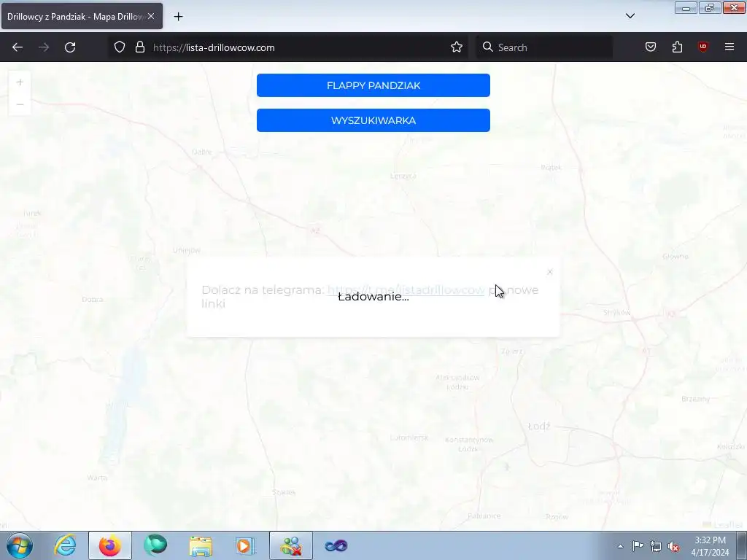Open the telegram listadrillowcow link
The height and width of the screenshot is (560, 747).
tap(406, 290)
